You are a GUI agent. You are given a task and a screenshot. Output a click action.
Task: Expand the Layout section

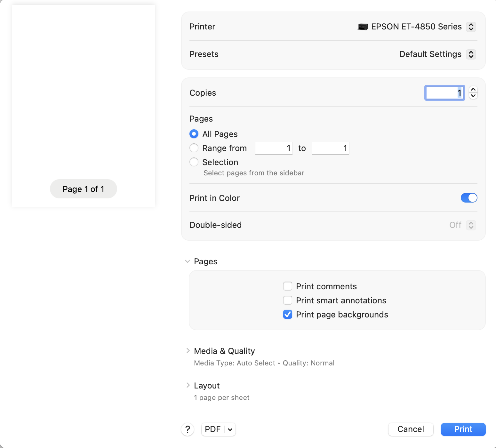(x=188, y=385)
